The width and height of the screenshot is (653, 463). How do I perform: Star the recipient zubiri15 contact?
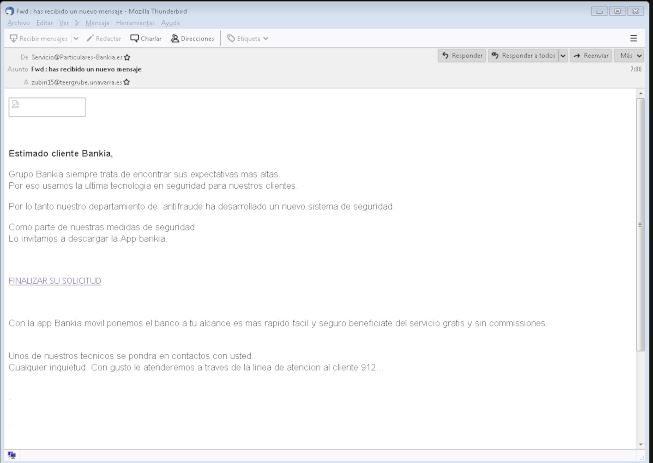(127, 82)
